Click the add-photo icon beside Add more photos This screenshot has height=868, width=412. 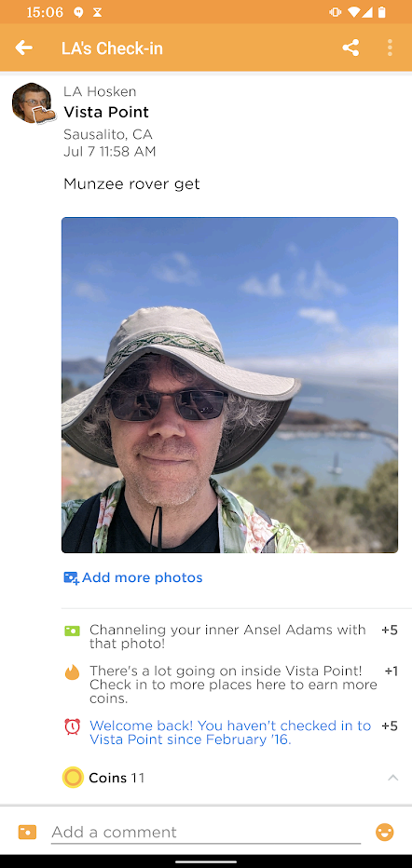click(72, 578)
